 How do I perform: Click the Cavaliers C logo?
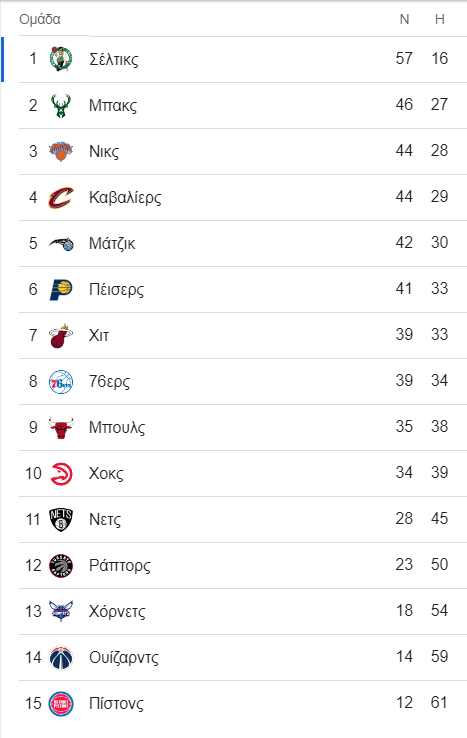point(61,197)
